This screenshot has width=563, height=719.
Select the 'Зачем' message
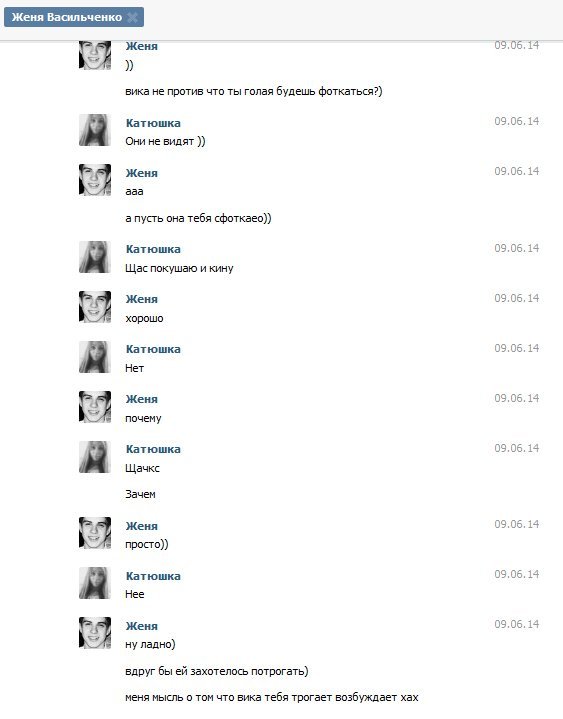[140, 494]
